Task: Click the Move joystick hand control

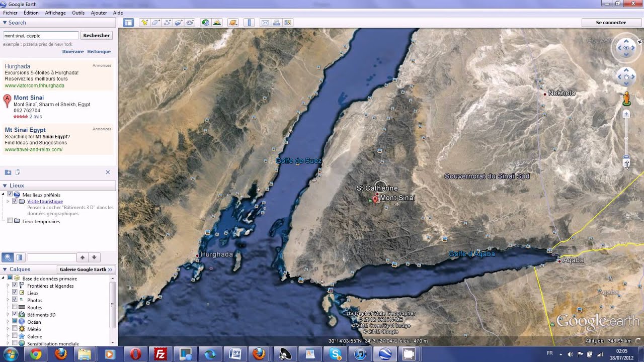Action: click(626, 77)
